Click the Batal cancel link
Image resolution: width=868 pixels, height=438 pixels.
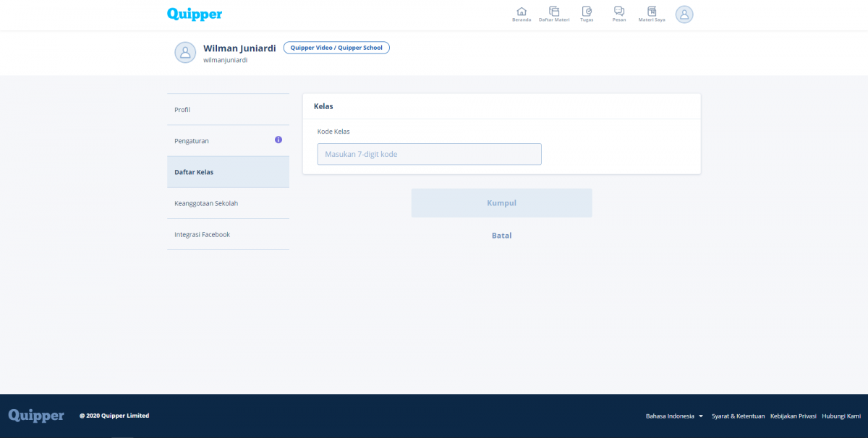(x=501, y=235)
